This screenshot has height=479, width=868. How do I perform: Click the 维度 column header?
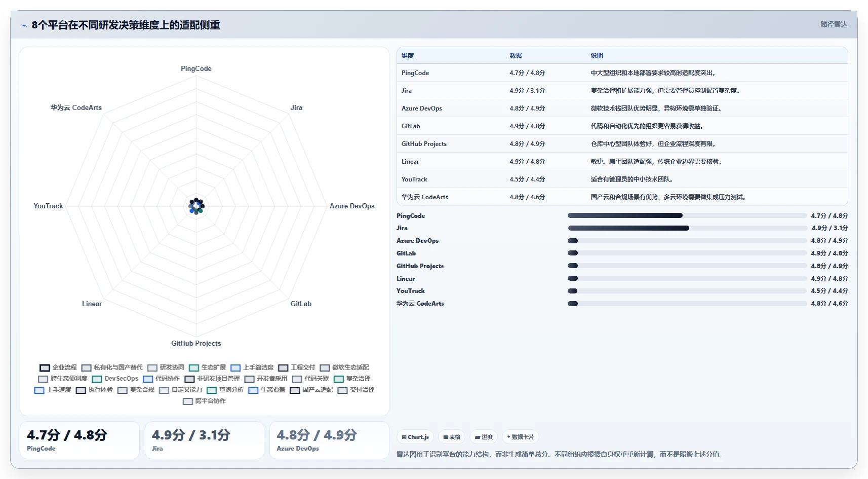click(x=408, y=56)
